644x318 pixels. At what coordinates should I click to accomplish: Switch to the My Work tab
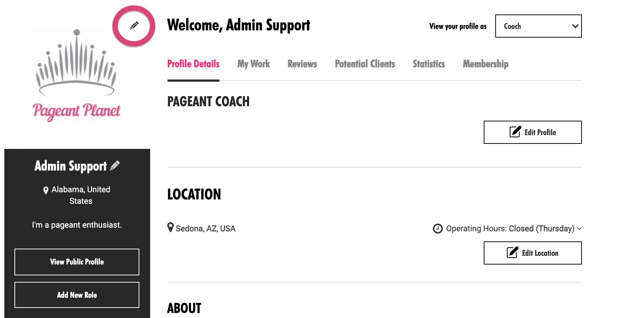click(x=253, y=64)
